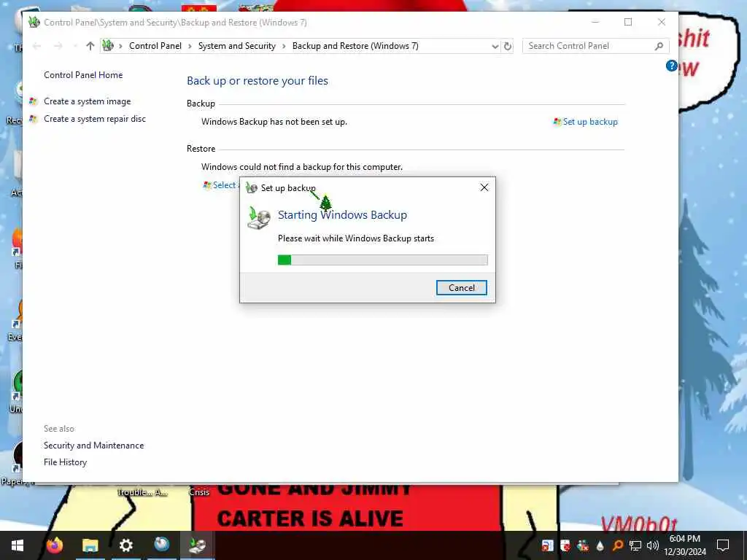Open the blue globe taskbar app
Screen dimensions: 747x560
click(x=161, y=544)
